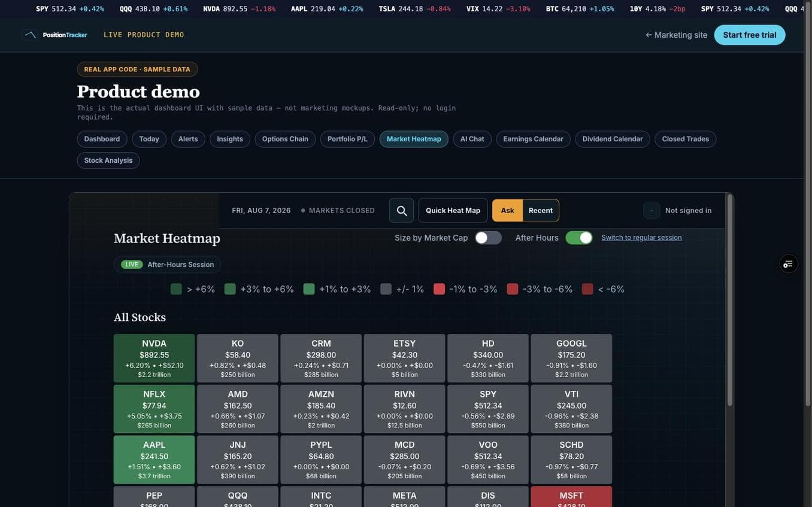Screen dimensions: 812x507
Task: Click the TSLA 244.18 ticker entry
Action: tap(414, 9)
